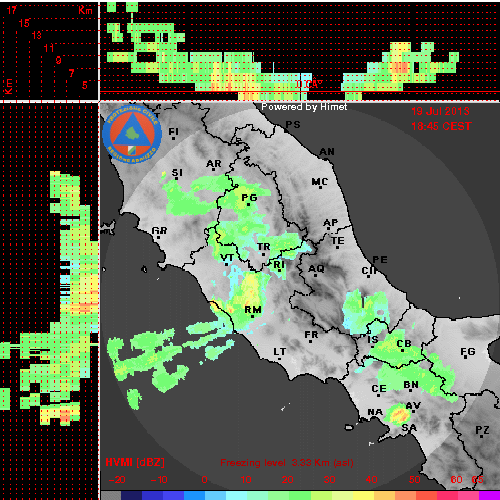Click the FR city label
The width and height of the screenshot is (500, 500).
(311, 335)
